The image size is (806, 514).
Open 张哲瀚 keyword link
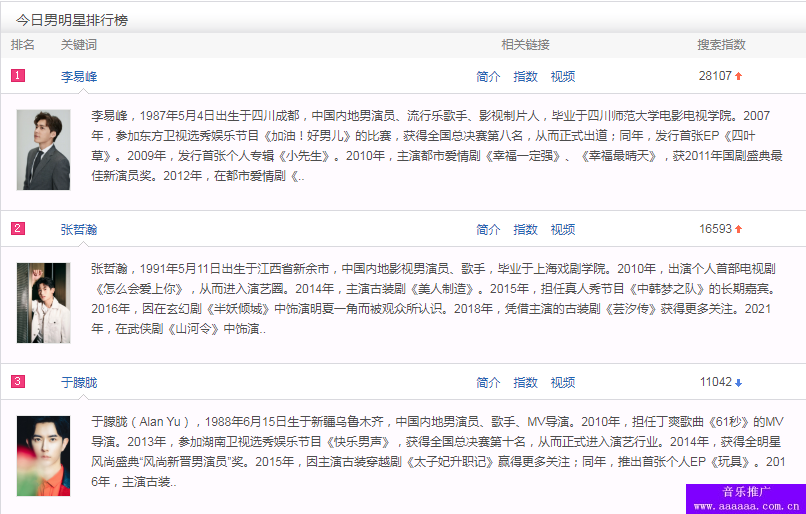pyautogui.click(x=79, y=230)
